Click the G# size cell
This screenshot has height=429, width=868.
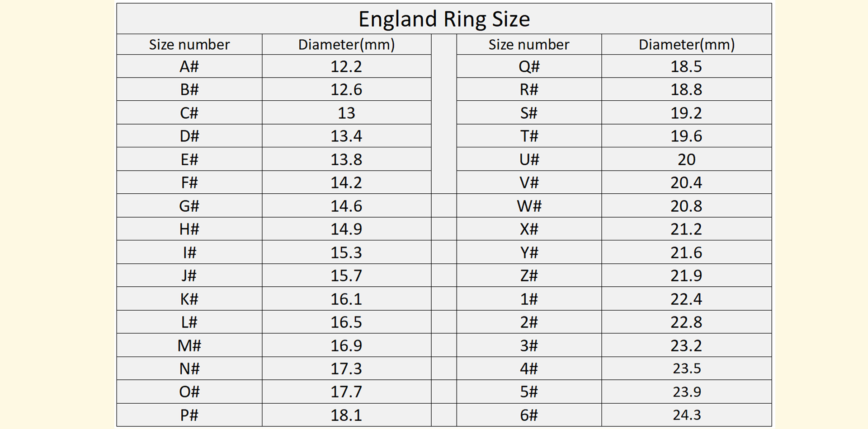coord(189,206)
